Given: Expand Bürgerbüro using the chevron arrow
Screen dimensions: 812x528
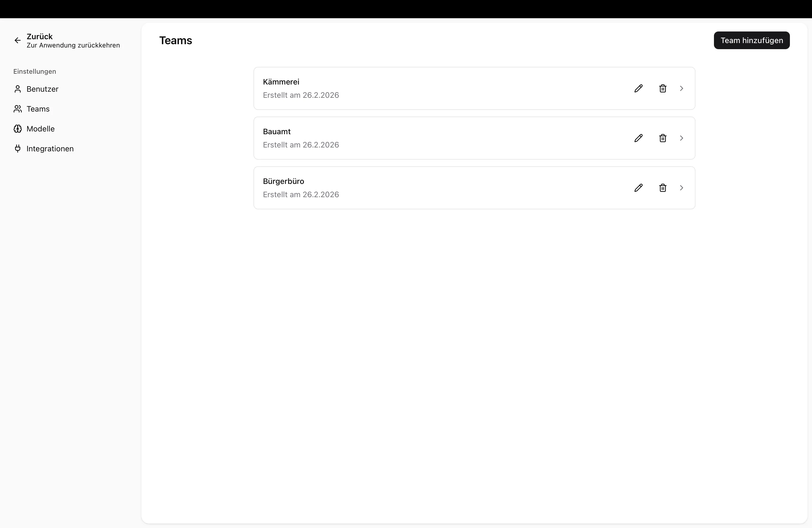Looking at the screenshot, I should click(681, 188).
